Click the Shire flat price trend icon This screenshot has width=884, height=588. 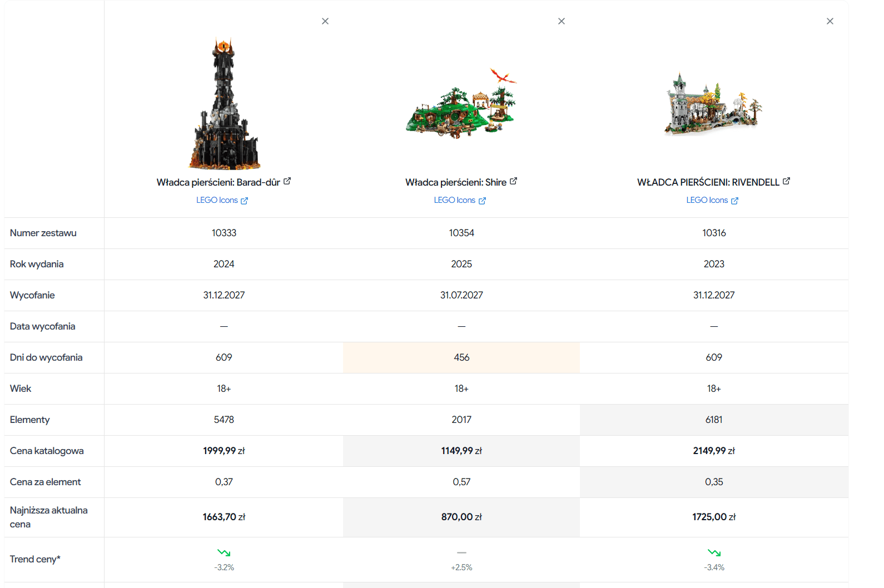461,552
